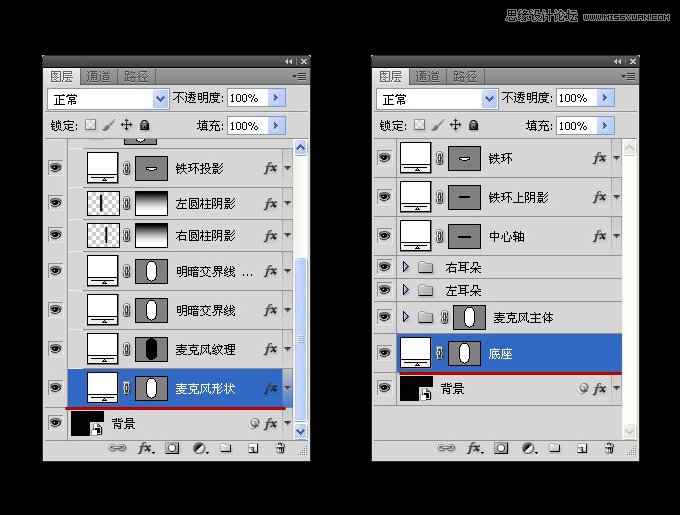Create adjustment layer in left panel footer
The image size is (680, 515).
click(199, 448)
